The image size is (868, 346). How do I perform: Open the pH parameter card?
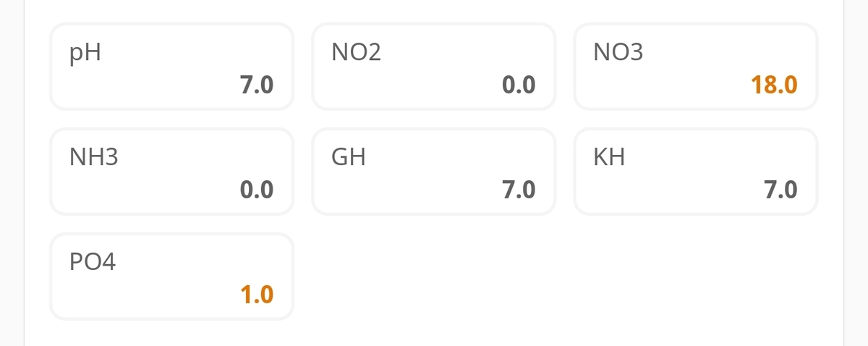pyautogui.click(x=171, y=67)
